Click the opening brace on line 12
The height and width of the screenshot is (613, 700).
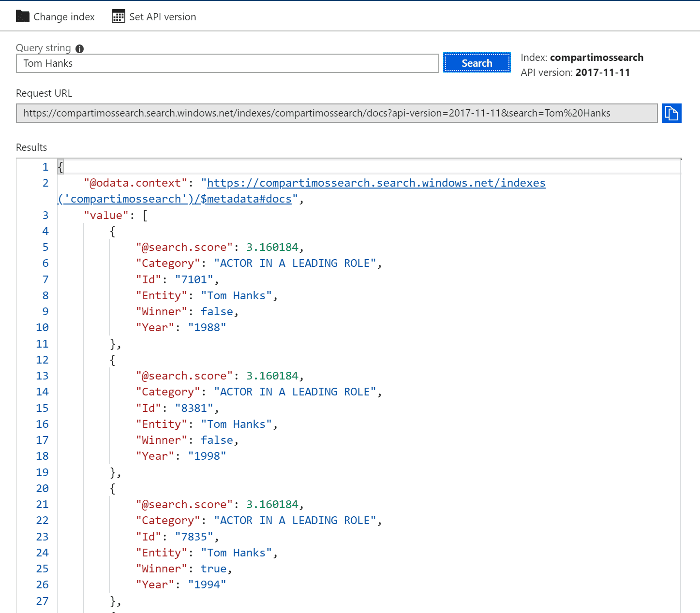[x=113, y=360]
